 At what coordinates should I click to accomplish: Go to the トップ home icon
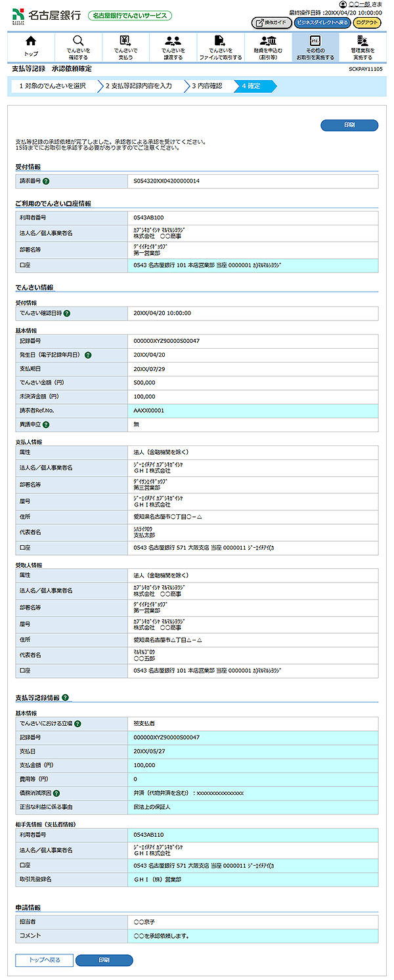(30, 47)
